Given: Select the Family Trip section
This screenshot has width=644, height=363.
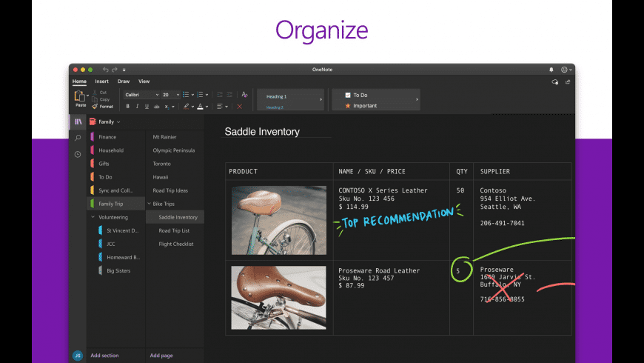Looking at the screenshot, I should pos(116,204).
